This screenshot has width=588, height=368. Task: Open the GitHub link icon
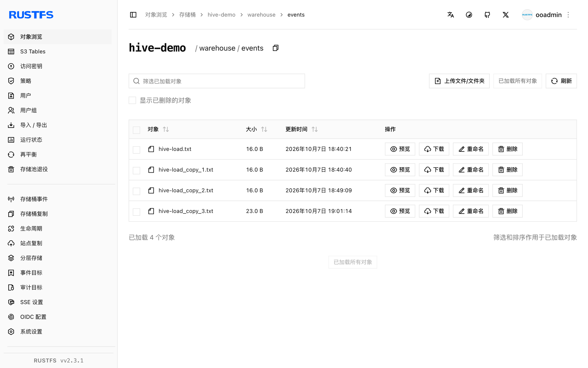(x=487, y=15)
